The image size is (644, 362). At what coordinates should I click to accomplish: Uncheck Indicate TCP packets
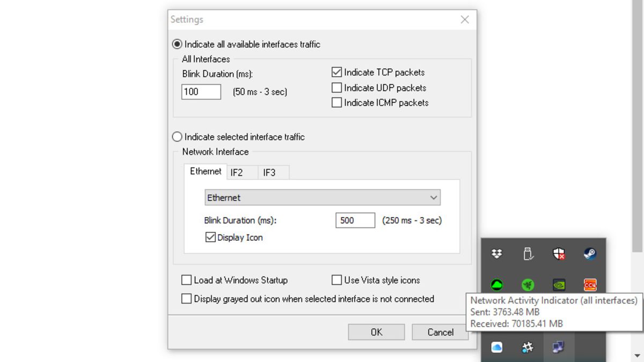coord(336,72)
